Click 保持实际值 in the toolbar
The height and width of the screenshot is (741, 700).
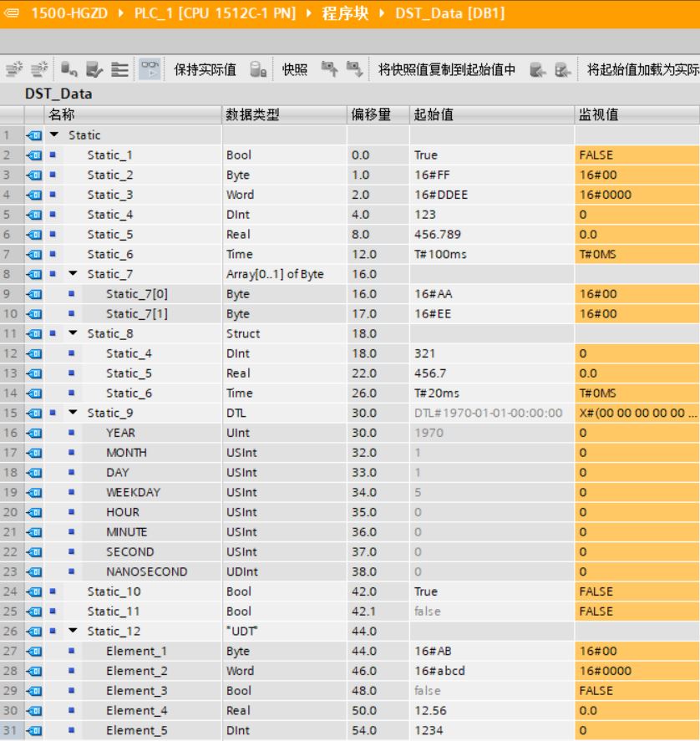click(205, 69)
